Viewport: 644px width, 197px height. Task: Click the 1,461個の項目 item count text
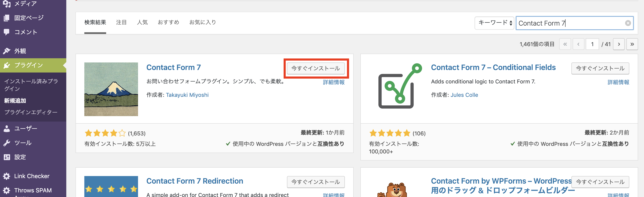(537, 44)
